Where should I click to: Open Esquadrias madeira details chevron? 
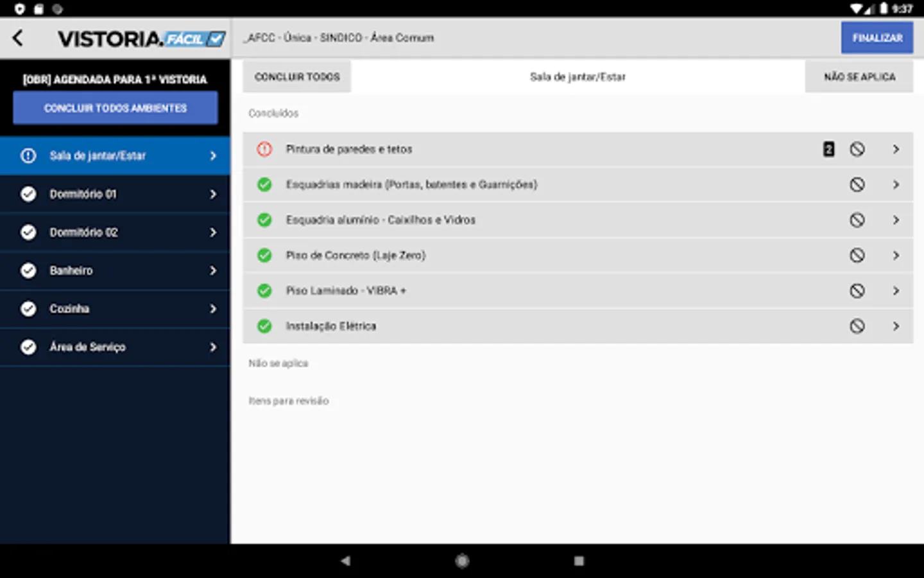[896, 184]
